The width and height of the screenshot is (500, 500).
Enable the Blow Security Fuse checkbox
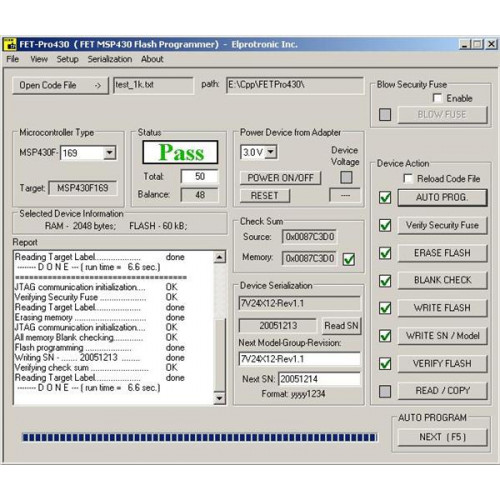tap(437, 98)
